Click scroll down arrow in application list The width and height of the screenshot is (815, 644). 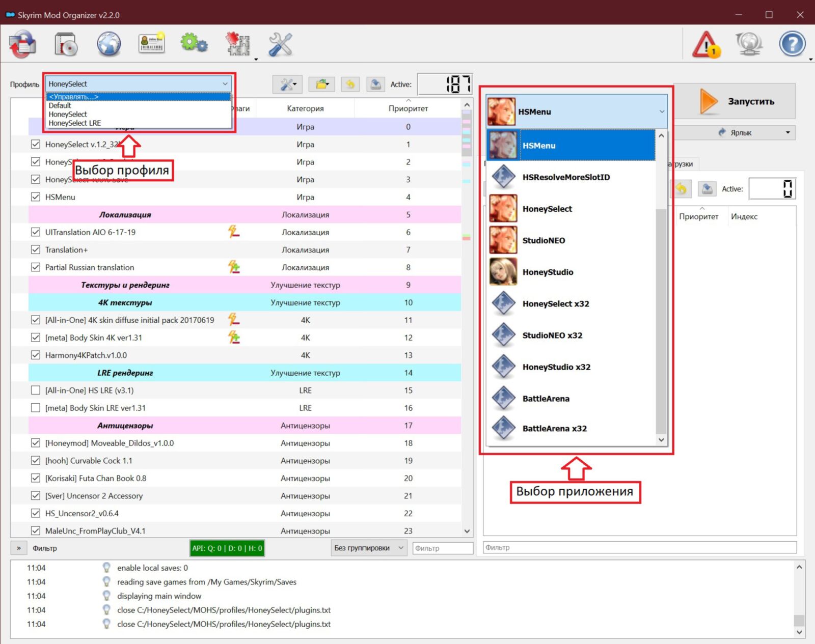tap(661, 440)
